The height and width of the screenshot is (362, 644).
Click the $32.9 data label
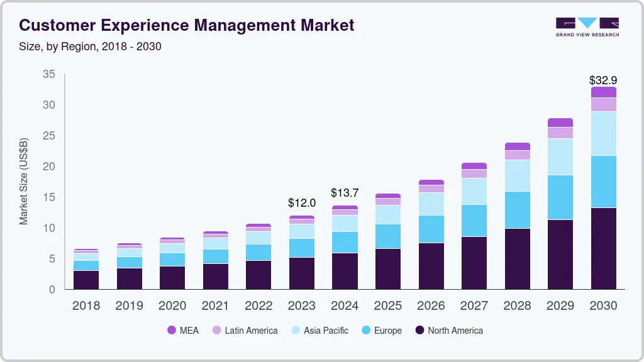coord(602,80)
